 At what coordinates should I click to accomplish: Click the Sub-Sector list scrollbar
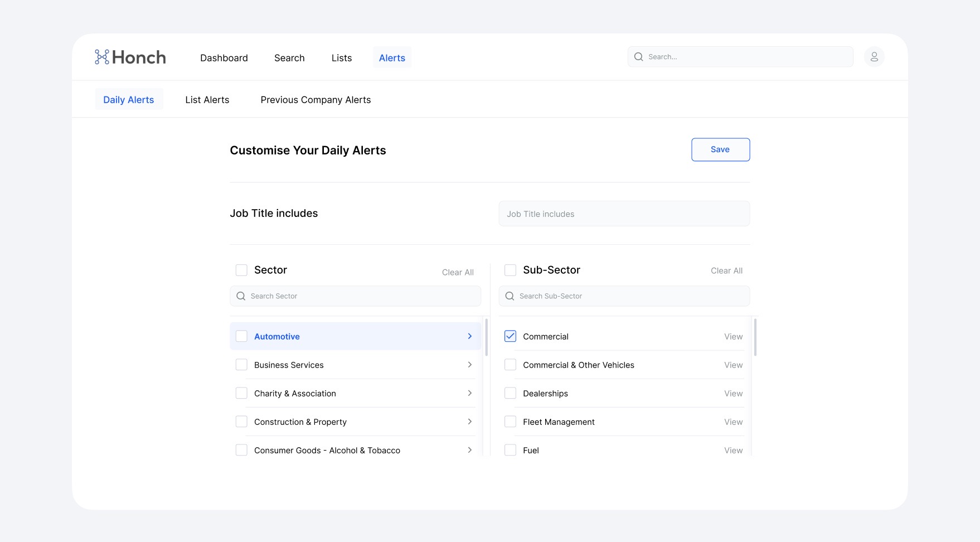pyautogui.click(x=755, y=337)
